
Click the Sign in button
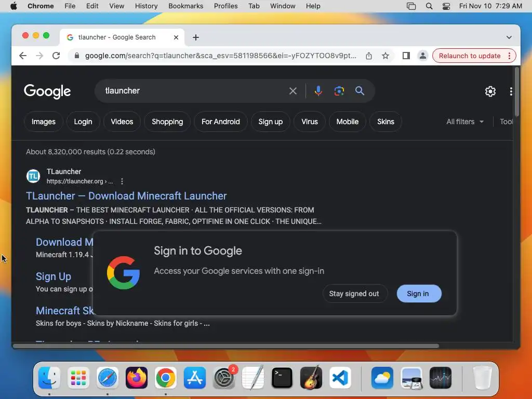coord(419,294)
